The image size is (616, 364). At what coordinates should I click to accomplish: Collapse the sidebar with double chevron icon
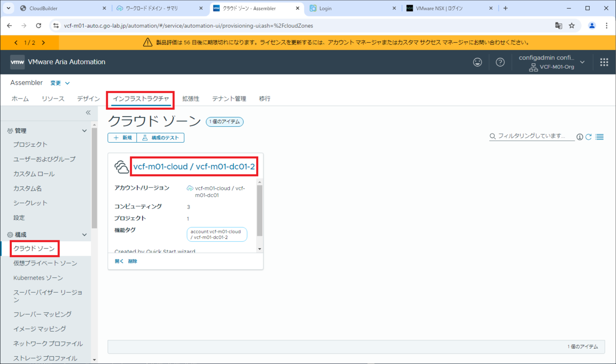(88, 112)
